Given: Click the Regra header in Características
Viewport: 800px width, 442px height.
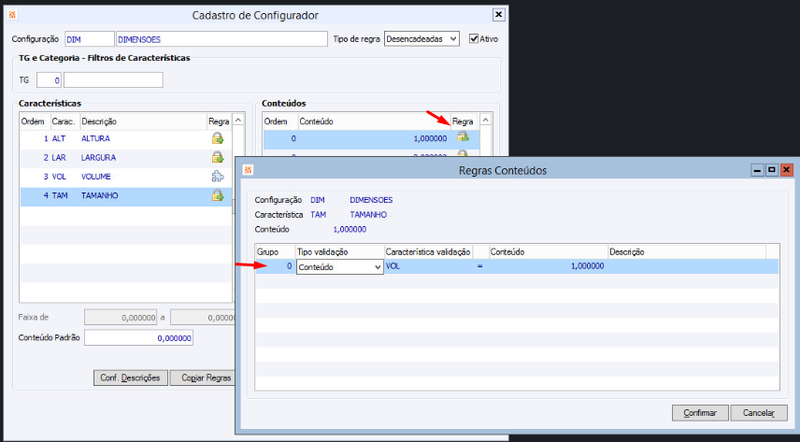Looking at the screenshot, I should tap(218, 121).
